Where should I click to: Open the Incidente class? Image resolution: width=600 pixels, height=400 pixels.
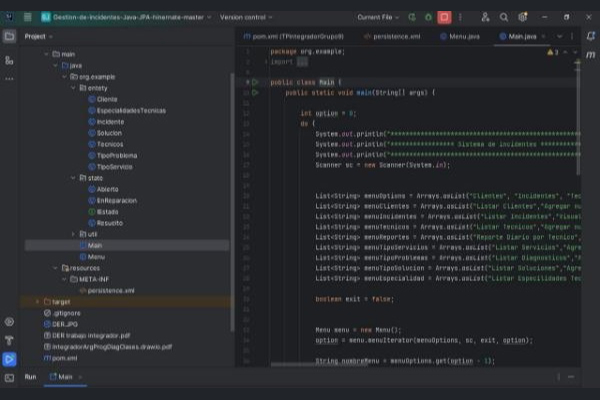click(x=110, y=122)
